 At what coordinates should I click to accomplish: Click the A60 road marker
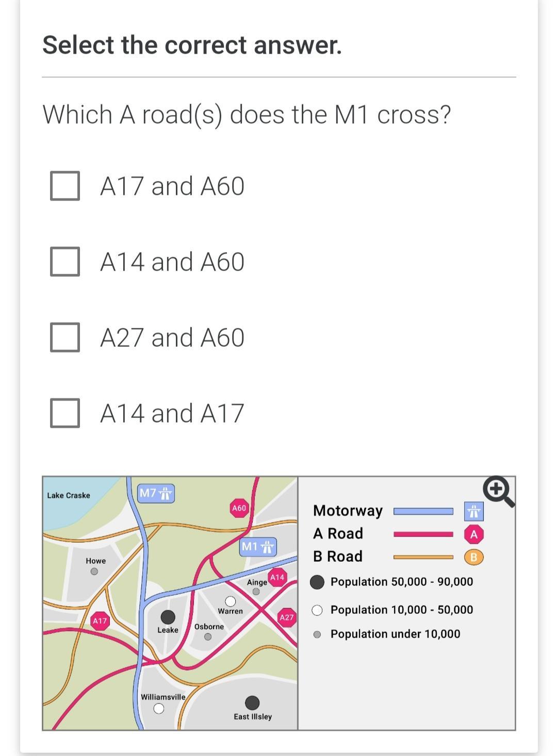point(239,508)
